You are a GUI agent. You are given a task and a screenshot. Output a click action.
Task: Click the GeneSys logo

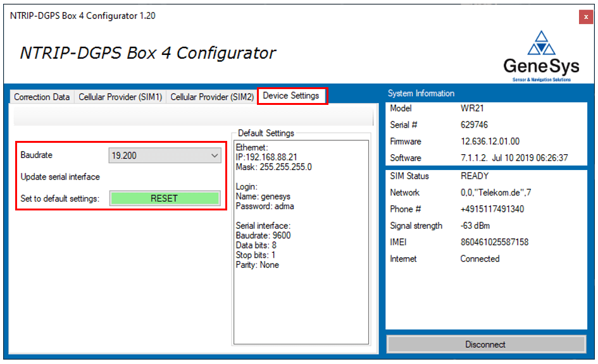[541, 56]
